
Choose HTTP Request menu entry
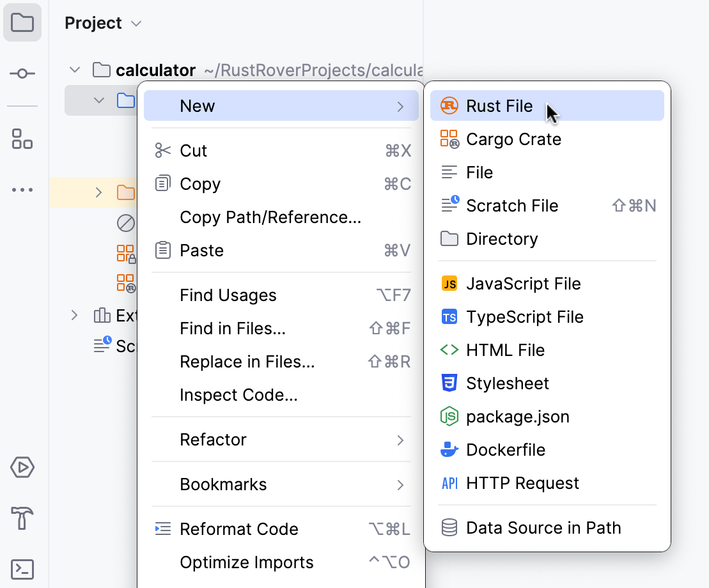coord(547,483)
